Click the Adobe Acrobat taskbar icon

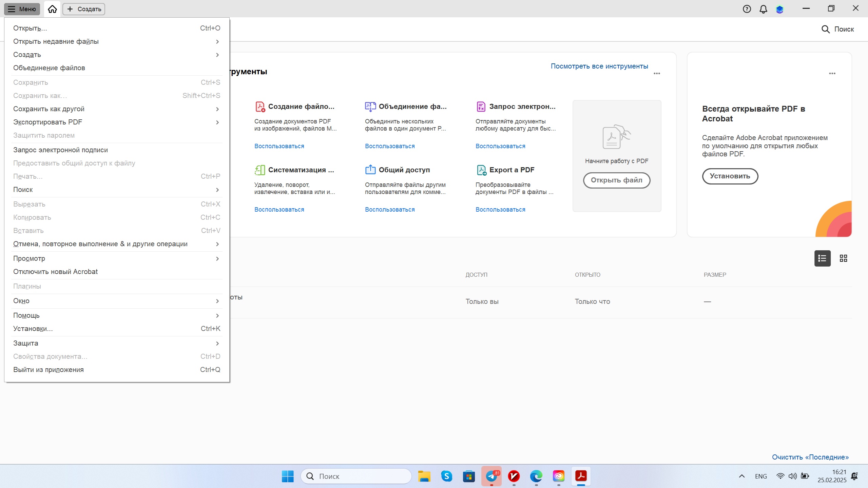tap(581, 476)
